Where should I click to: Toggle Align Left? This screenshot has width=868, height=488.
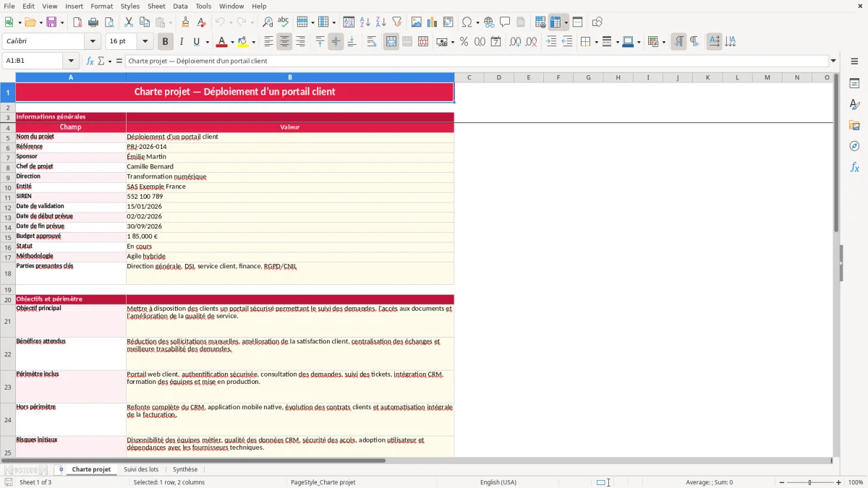click(268, 42)
